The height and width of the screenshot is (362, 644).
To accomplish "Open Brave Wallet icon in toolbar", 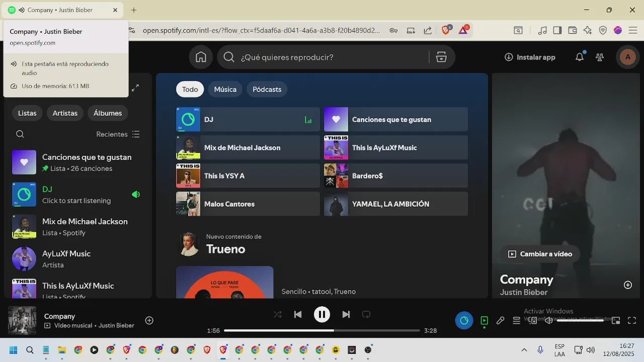I will pos(573,30).
